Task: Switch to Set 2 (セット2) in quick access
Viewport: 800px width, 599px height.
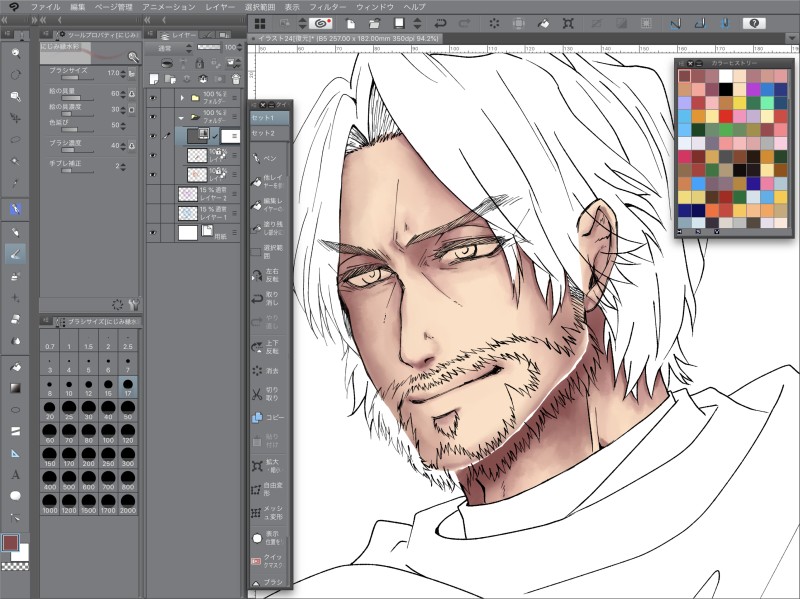Action: pos(263,133)
